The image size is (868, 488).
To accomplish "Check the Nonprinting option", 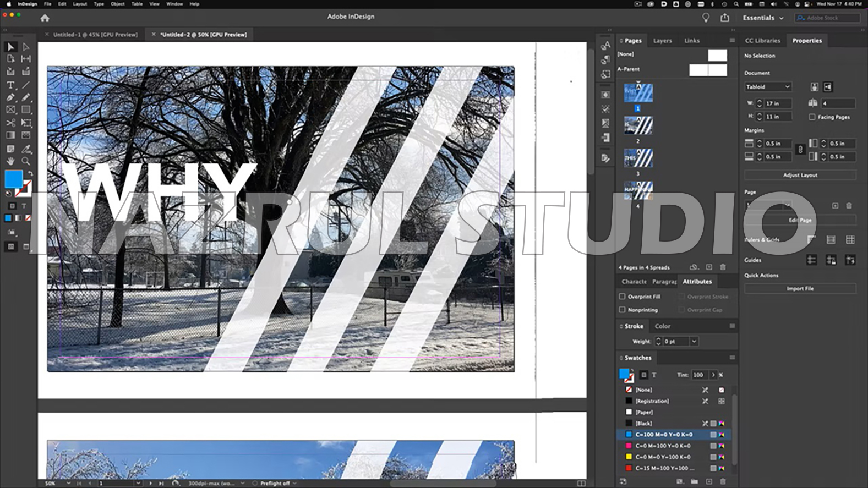I will pos(622,310).
